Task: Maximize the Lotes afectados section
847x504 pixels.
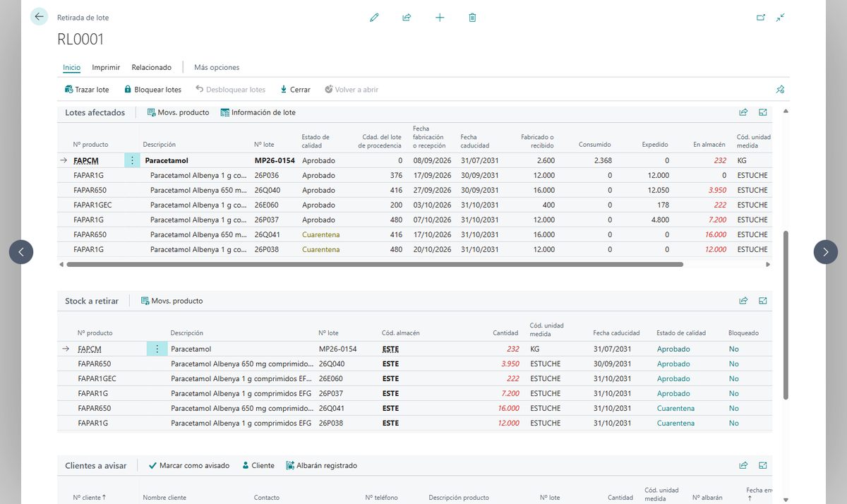Action: click(x=763, y=112)
